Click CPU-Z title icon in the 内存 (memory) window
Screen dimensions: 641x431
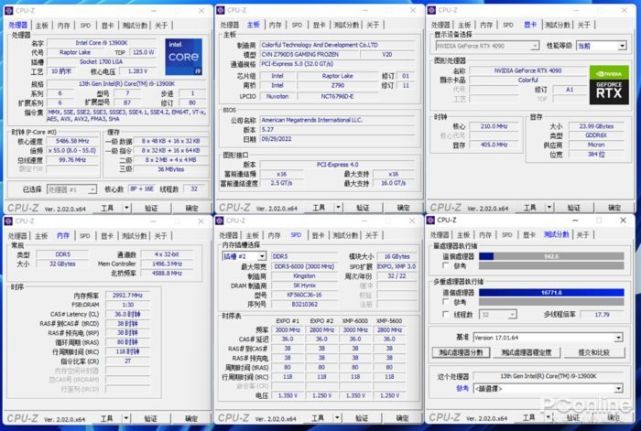click(9, 221)
